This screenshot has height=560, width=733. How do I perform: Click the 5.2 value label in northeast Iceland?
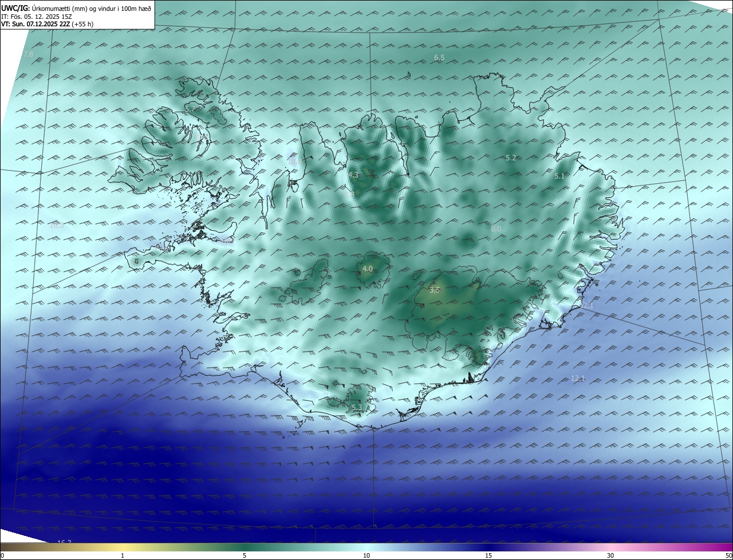[511, 157]
